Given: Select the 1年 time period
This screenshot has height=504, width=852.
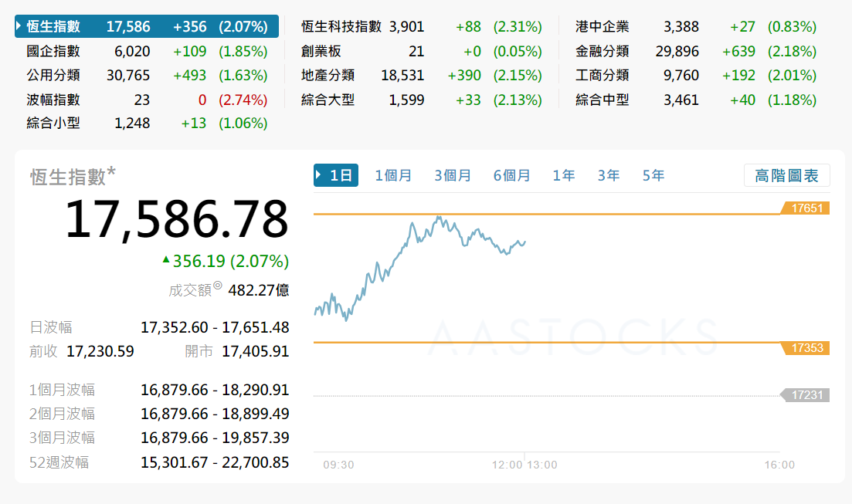Looking at the screenshot, I should click(x=564, y=175).
